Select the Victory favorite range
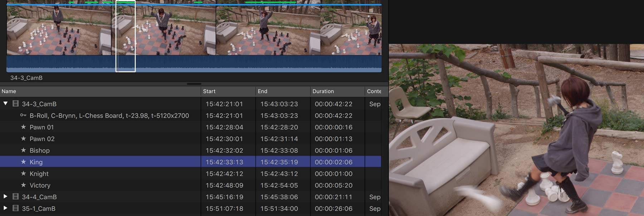 (40, 185)
